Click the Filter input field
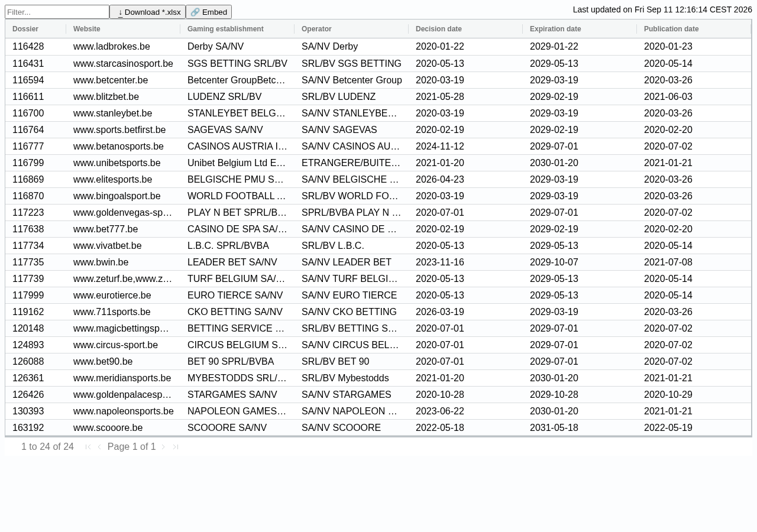Image resolution: width=757 pixels, height=532 pixels. click(57, 12)
